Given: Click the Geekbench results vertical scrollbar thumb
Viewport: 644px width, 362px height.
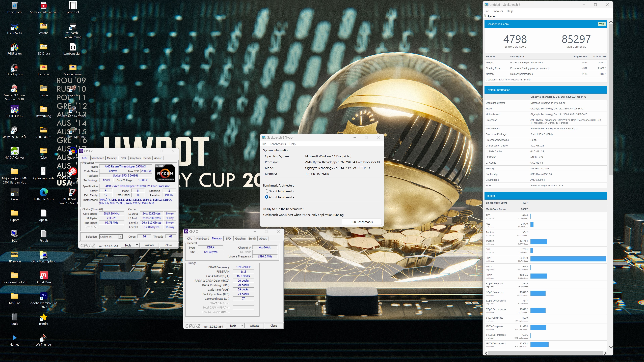Looking at the screenshot, I should pyautogui.click(x=611, y=99).
